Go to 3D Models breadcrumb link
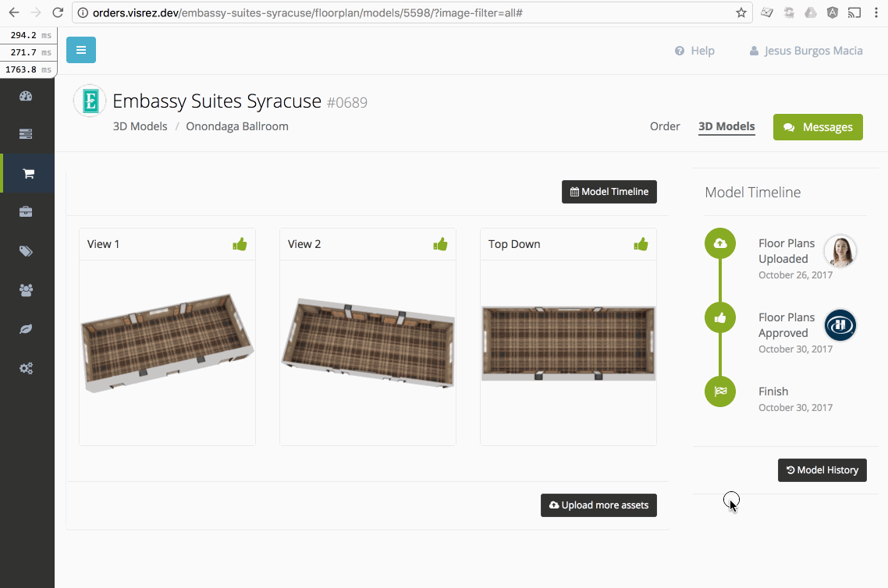 140,126
